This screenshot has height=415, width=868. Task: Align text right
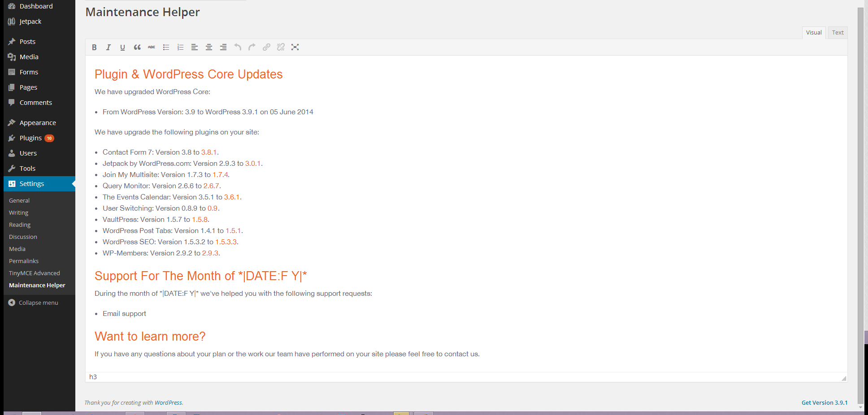[223, 47]
